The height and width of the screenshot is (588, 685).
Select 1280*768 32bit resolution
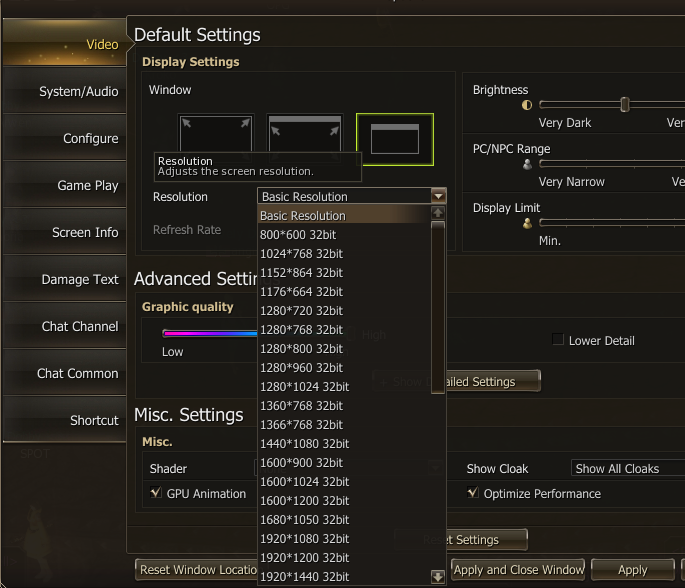point(344,330)
